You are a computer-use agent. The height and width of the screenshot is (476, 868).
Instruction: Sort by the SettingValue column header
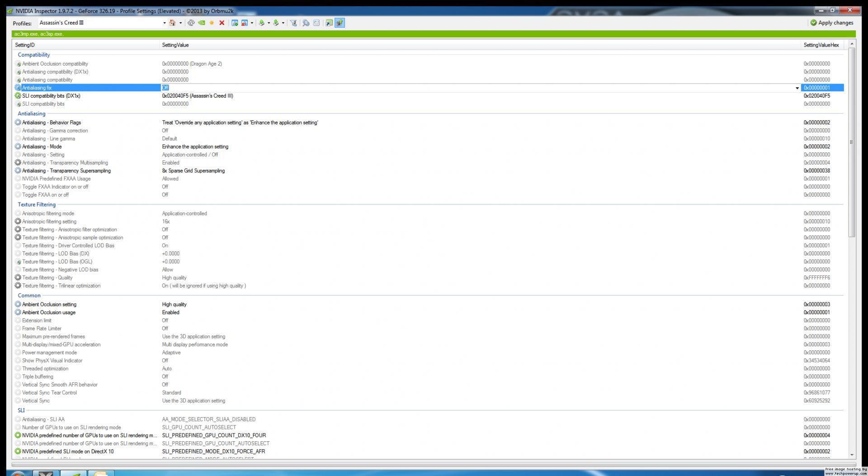[481, 45]
